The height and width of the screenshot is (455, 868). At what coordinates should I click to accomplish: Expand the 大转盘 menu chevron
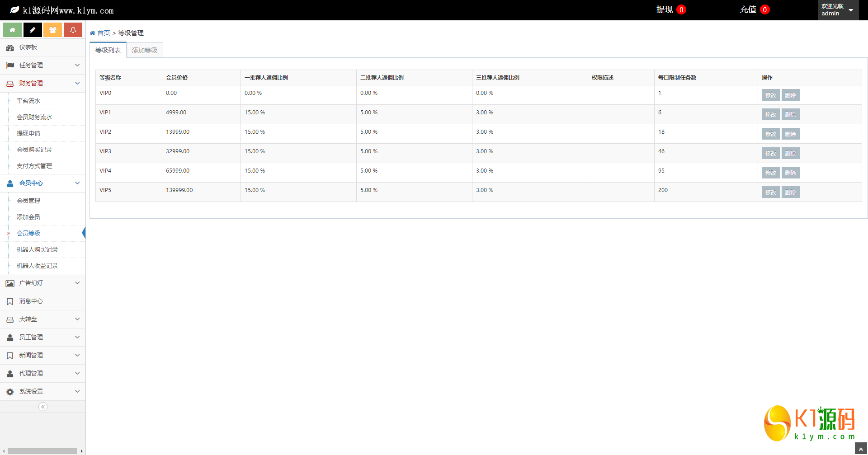pyautogui.click(x=77, y=319)
